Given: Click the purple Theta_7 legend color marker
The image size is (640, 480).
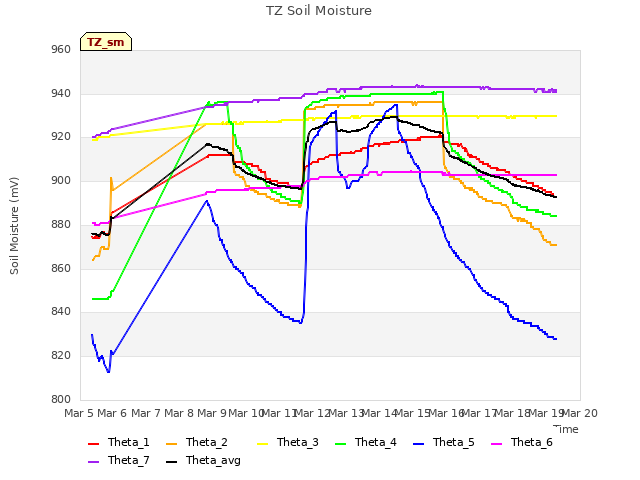Looking at the screenshot, I should [x=93, y=462].
